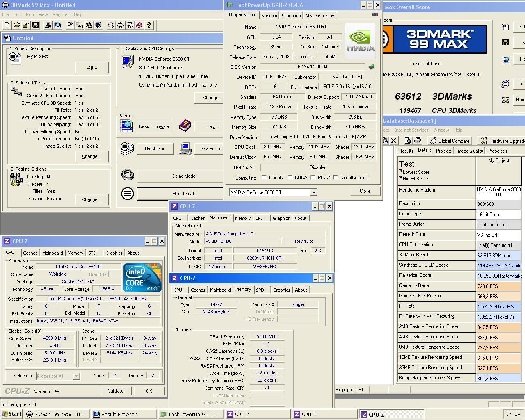
Task: Enable the OpenCL checkbox in GPU-Z
Action: tap(264, 178)
